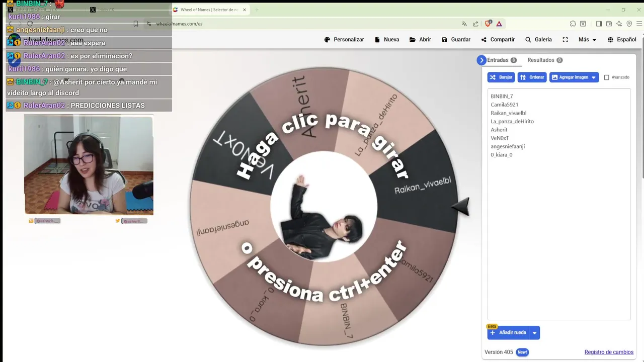Click the angesniefaanji entry in the list
The height and width of the screenshot is (362, 644).
(508, 146)
